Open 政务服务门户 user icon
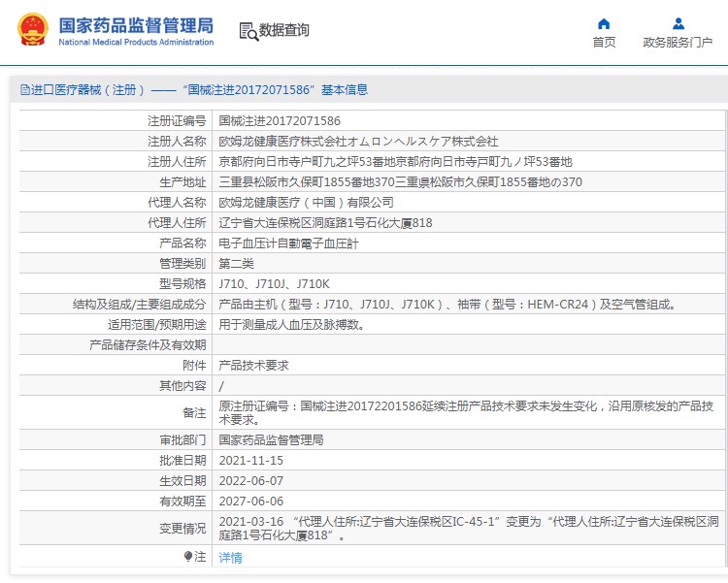728x583 pixels. click(678, 23)
